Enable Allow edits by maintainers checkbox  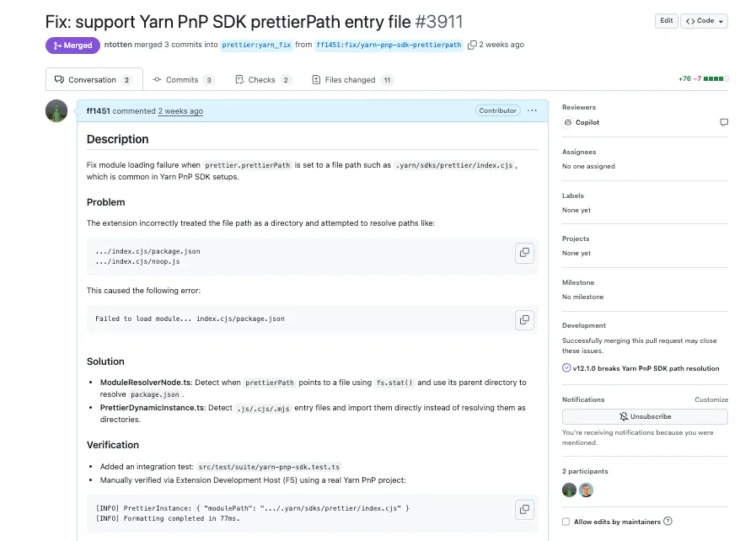(566, 522)
